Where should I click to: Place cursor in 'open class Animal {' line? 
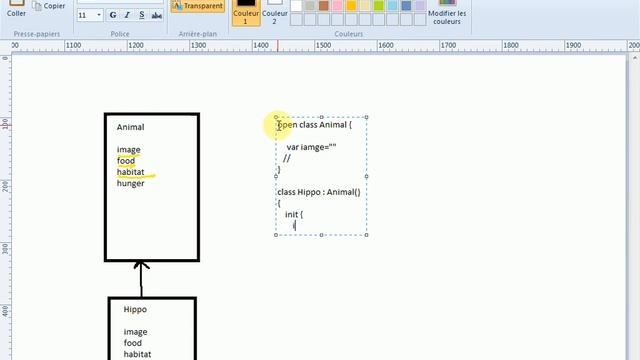tap(314, 125)
